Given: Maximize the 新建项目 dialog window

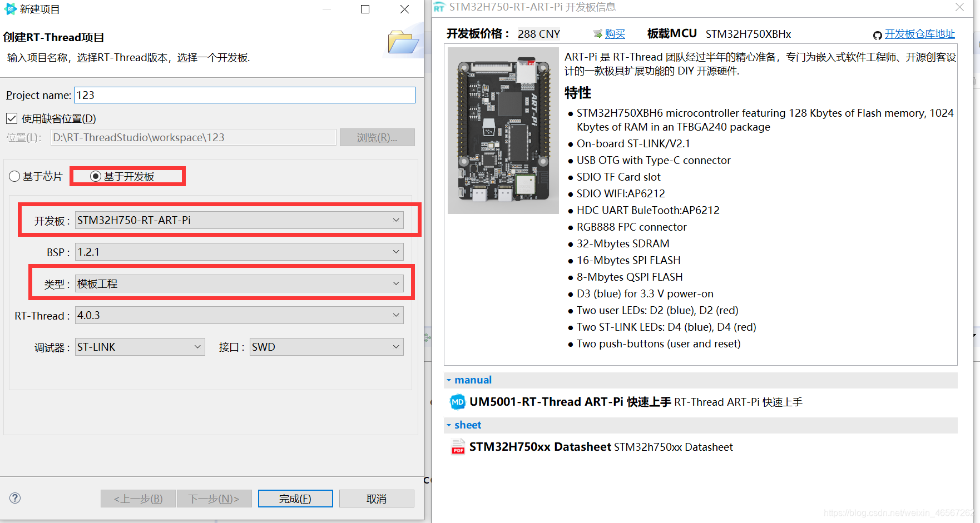Looking at the screenshot, I should click(x=365, y=9).
